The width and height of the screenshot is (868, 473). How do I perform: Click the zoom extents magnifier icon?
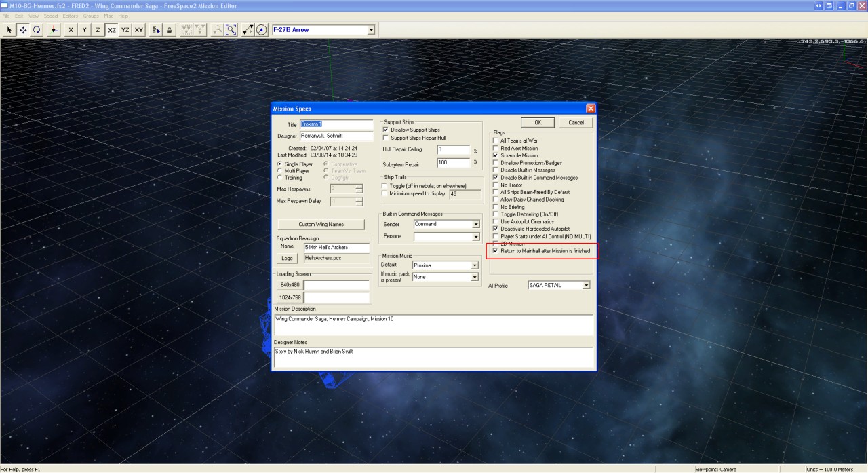point(231,30)
